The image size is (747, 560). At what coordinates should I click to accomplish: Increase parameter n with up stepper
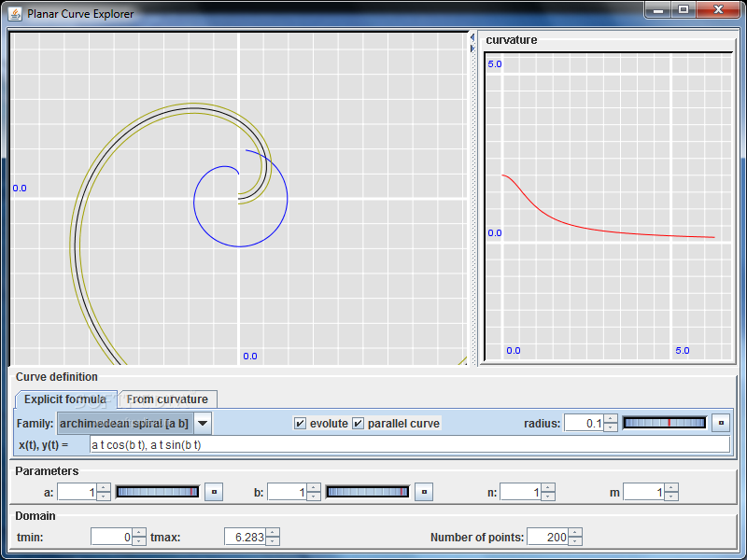tap(548, 487)
